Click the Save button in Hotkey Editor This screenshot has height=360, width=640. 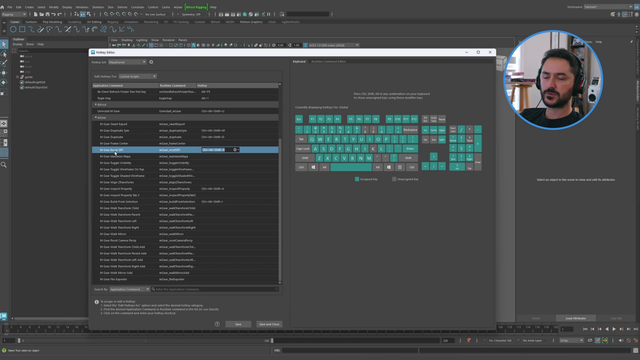click(238, 324)
